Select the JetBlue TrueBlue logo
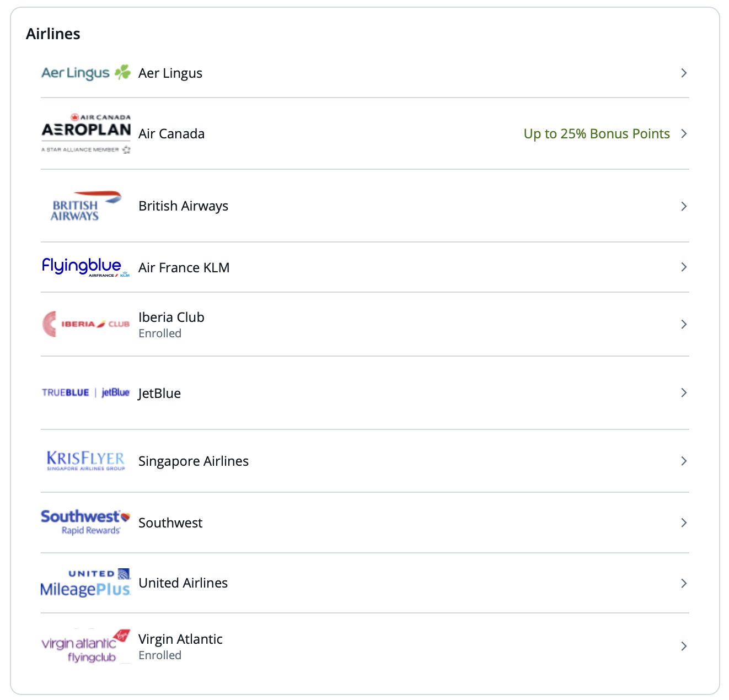 click(x=85, y=392)
